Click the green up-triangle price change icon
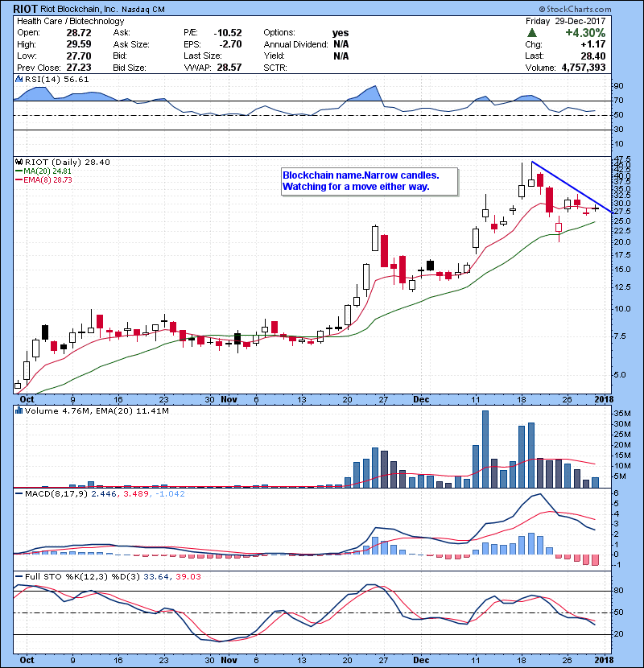 (531, 33)
